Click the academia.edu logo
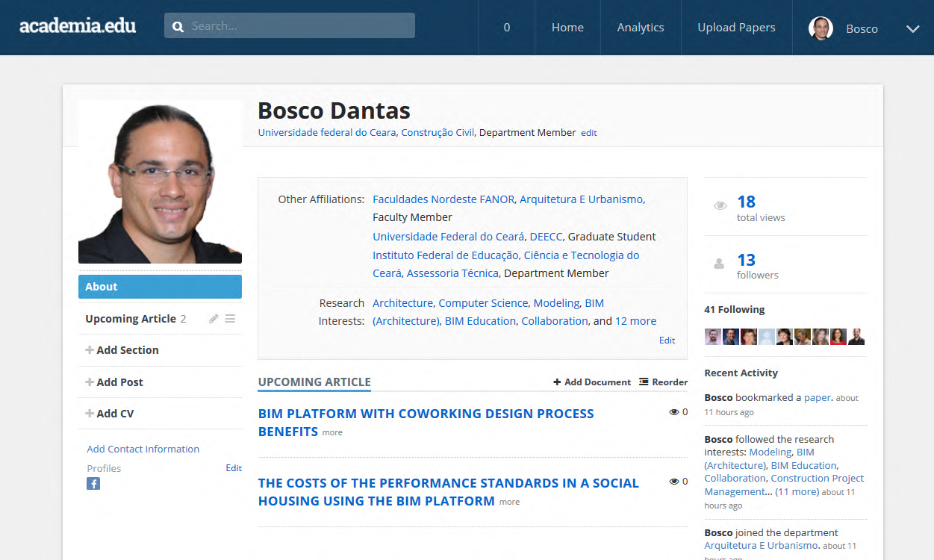The image size is (934, 560). point(78,26)
